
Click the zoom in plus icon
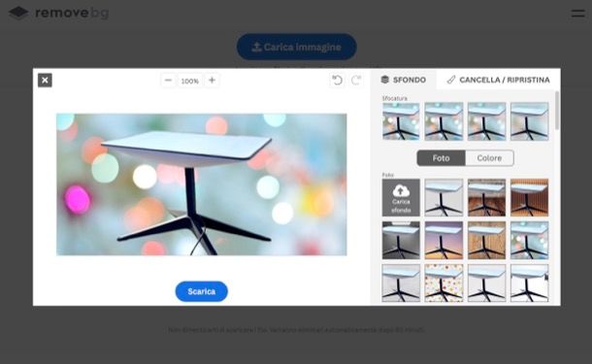(212, 80)
